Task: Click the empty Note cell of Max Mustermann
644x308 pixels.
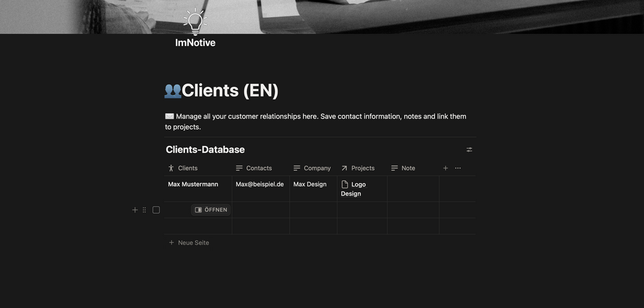Action: tap(413, 189)
